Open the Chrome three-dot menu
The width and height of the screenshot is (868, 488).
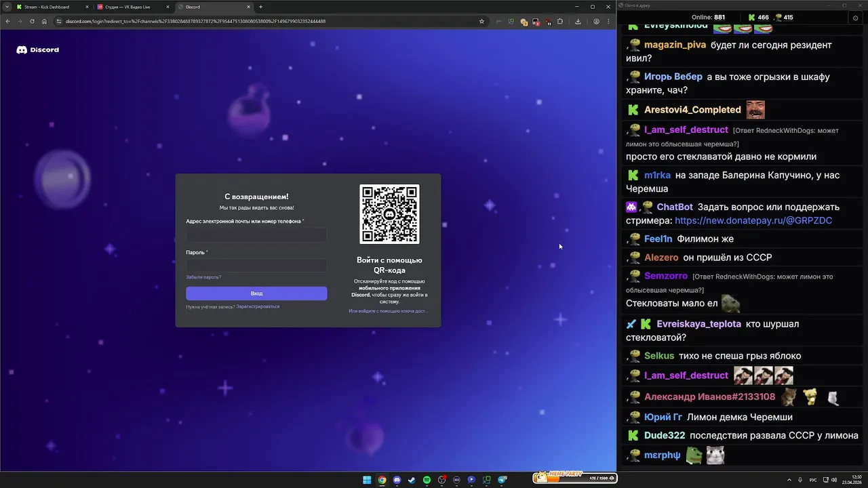coord(608,21)
